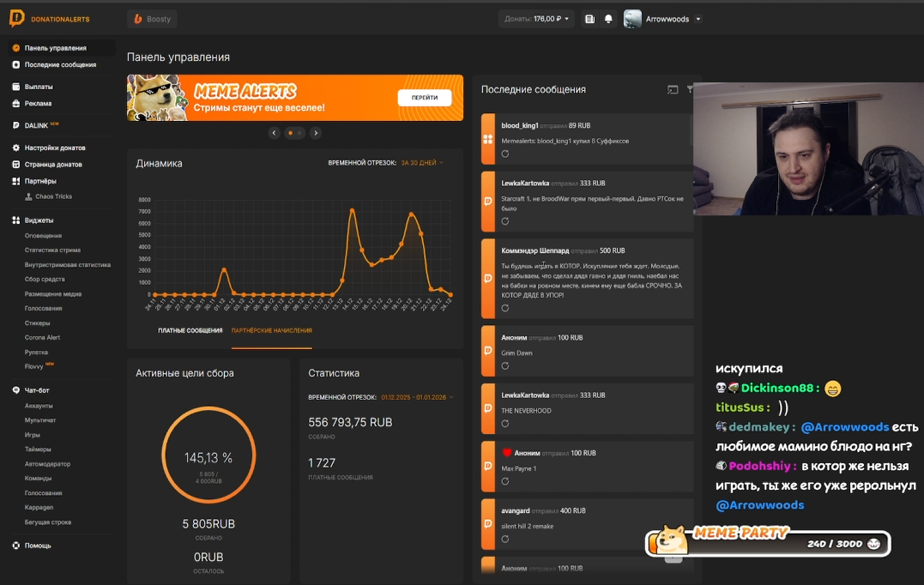The width and height of the screenshot is (924, 585).
Task: Open the Виджеты section
Action: [x=39, y=220]
